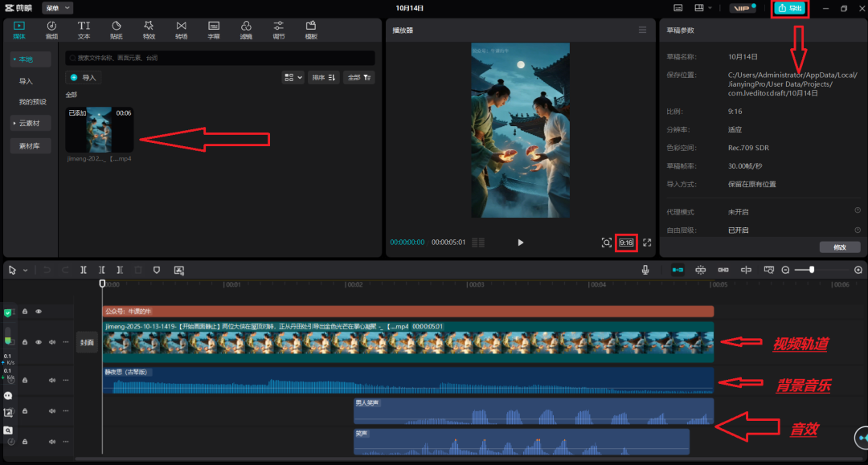Switch to the 文本 (text) tab
This screenshot has height=465, width=868.
(x=84, y=30)
